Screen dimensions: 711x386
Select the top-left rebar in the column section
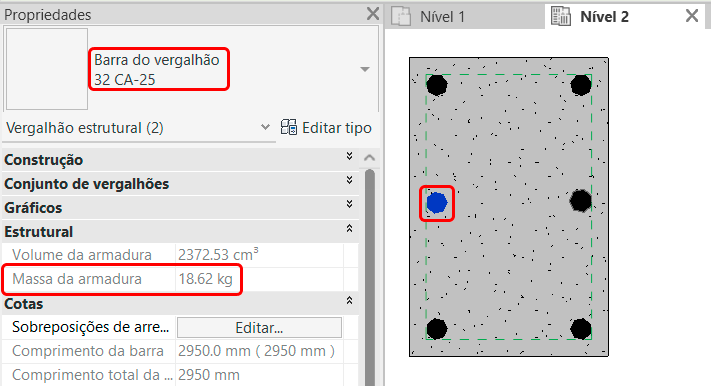click(x=437, y=85)
